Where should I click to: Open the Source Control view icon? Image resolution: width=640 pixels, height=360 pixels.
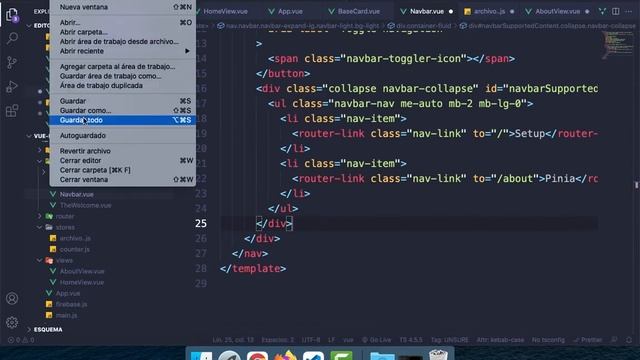(x=12, y=62)
